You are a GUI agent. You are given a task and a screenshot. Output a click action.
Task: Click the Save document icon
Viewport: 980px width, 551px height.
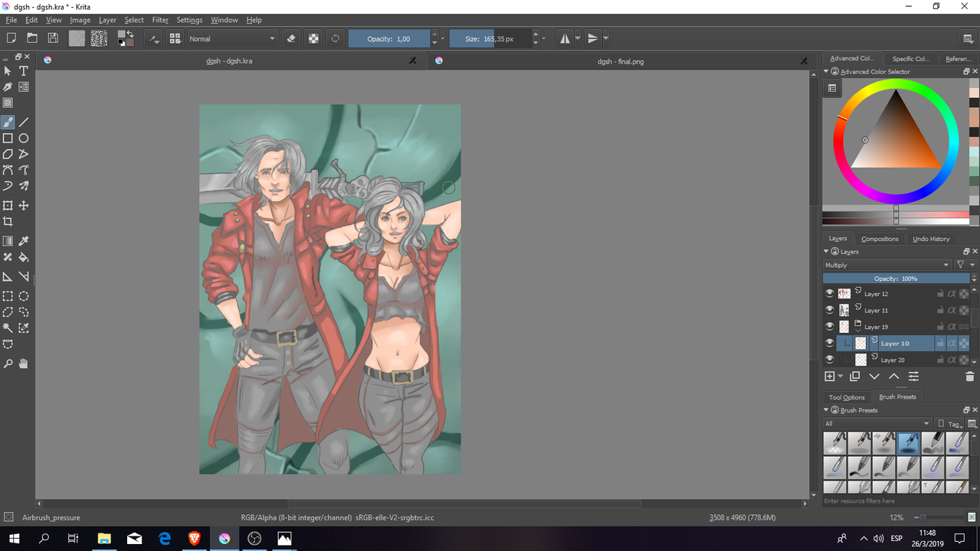point(53,38)
